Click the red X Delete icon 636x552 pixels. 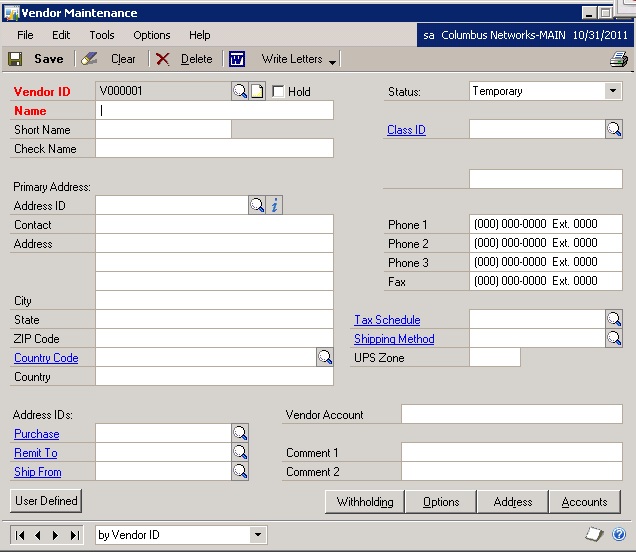(162, 59)
